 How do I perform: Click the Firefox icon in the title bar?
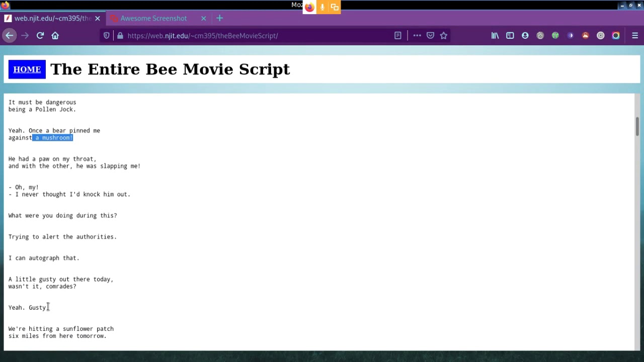coord(5,5)
